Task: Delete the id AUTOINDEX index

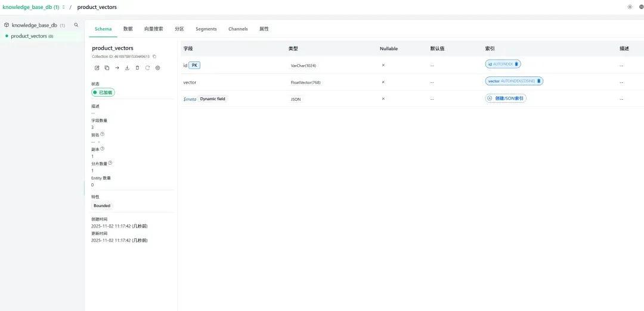Action: click(x=517, y=64)
